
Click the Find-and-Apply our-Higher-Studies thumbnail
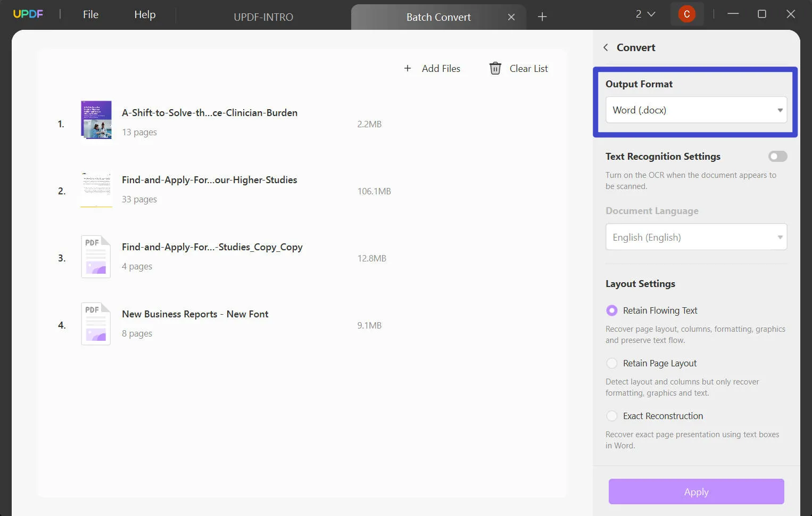pos(96,189)
